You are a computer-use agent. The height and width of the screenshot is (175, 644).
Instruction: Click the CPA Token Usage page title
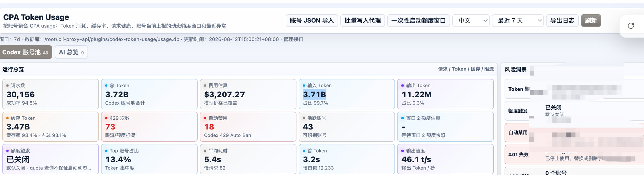[x=36, y=17]
